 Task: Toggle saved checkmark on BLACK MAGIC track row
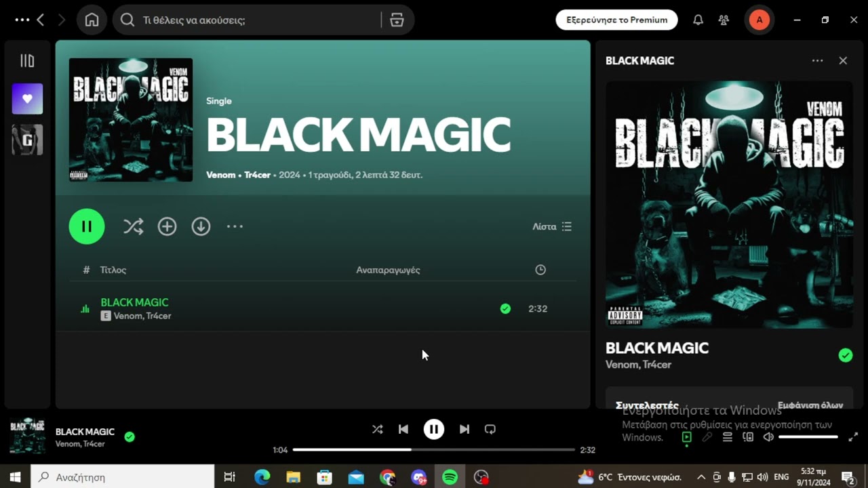505,308
